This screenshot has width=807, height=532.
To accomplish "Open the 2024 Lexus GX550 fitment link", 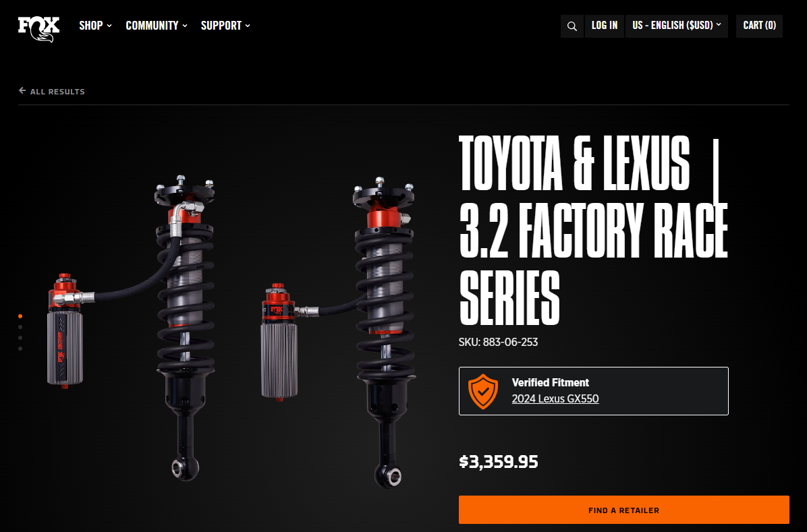I will point(555,398).
